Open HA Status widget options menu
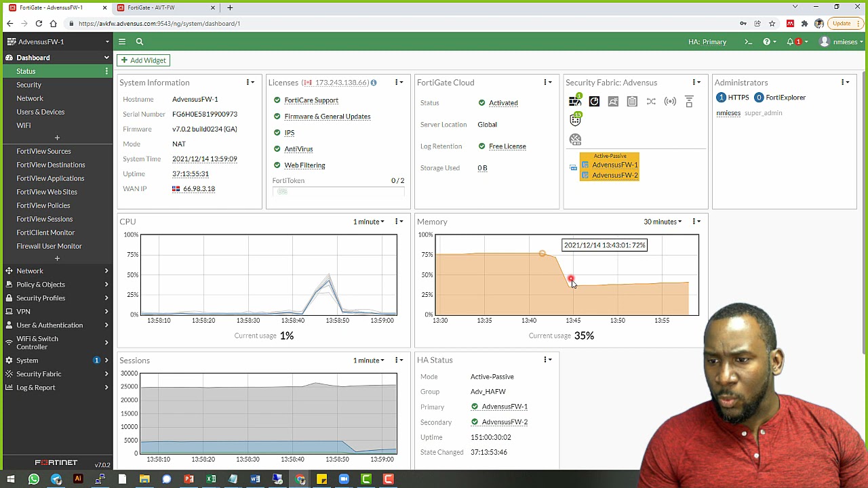Viewport: 868px width, 488px height. click(547, 360)
